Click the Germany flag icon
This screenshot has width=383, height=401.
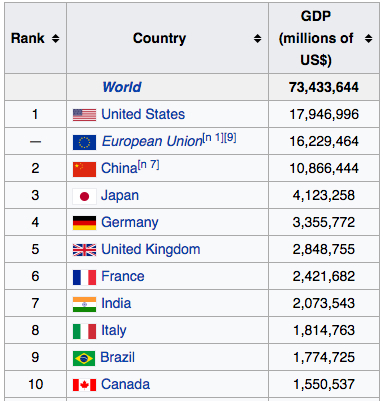tap(84, 223)
